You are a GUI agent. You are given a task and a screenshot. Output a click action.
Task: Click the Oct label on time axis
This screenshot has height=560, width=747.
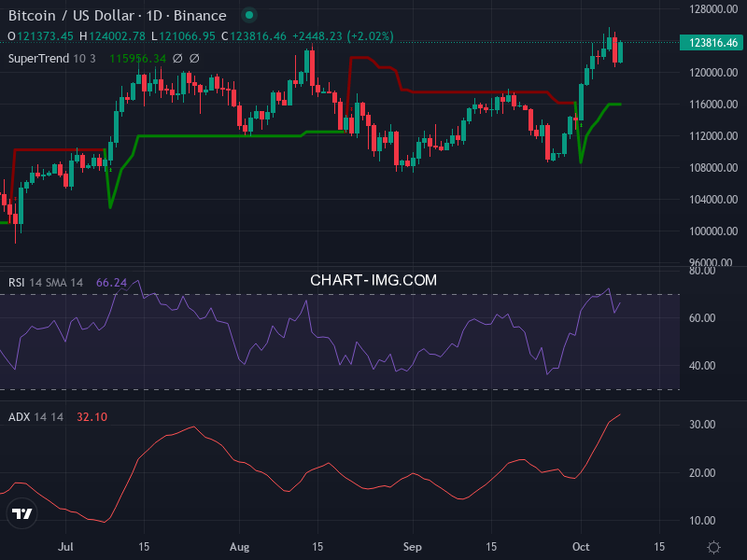point(581,546)
